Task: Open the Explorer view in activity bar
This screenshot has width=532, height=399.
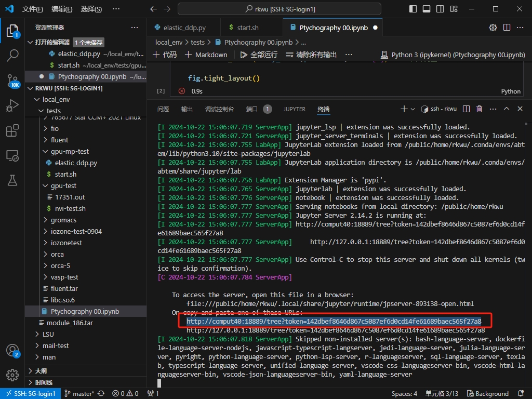Action: (12, 31)
